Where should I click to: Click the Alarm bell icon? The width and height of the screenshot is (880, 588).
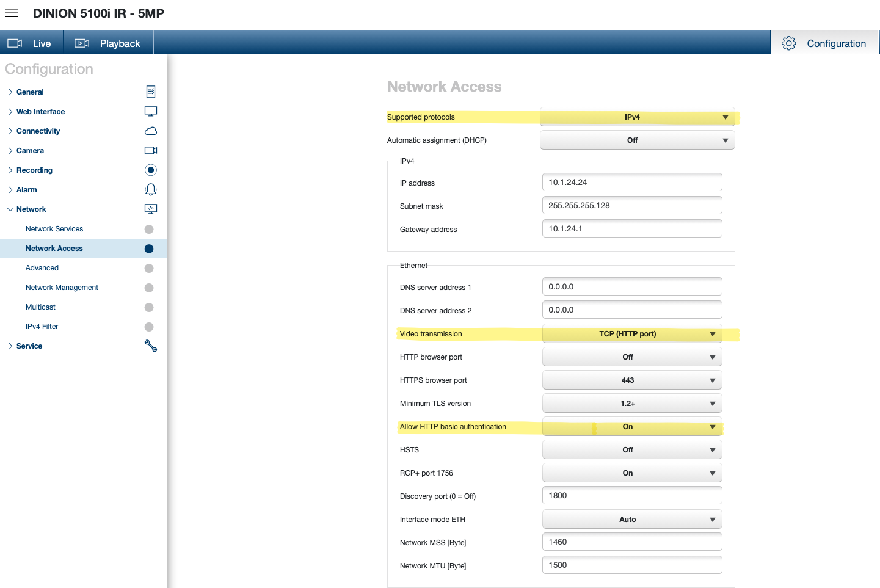click(x=151, y=190)
